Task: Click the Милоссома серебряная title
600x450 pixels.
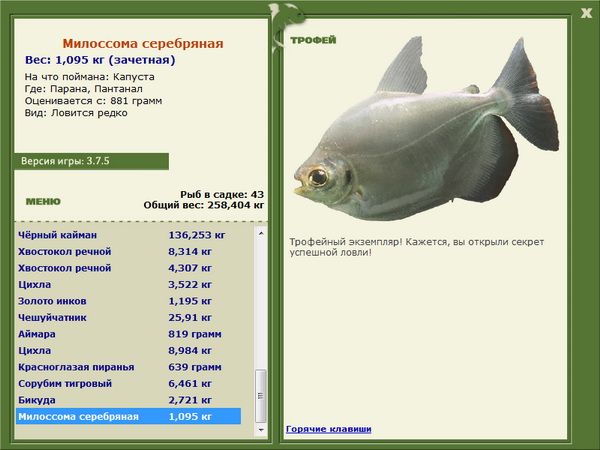Action: [143, 44]
